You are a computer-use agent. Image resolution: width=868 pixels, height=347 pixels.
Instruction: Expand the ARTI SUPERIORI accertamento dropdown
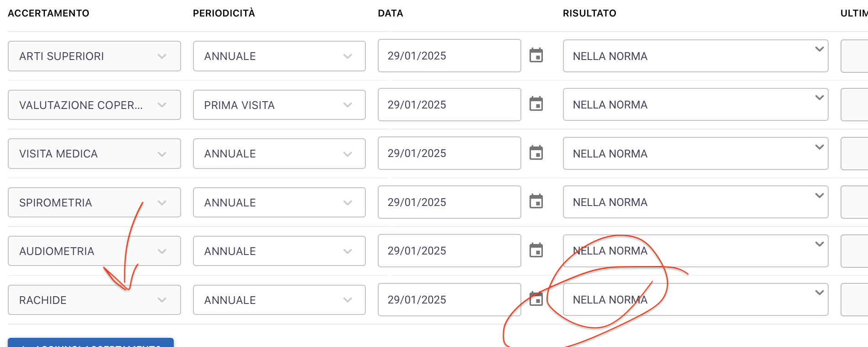pyautogui.click(x=94, y=56)
